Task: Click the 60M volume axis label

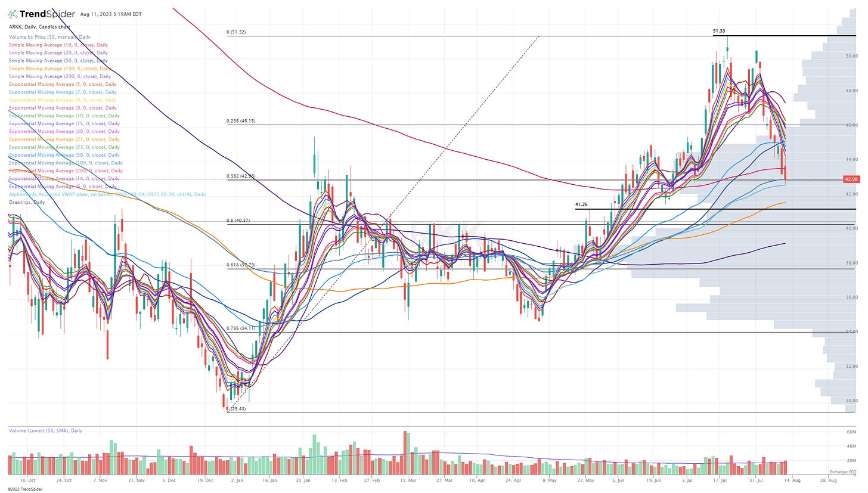Action: coord(852,431)
